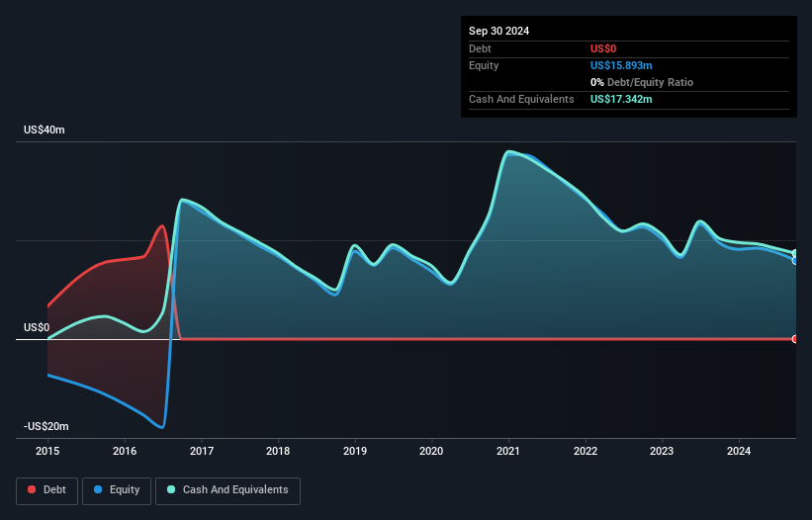
Task: Click the 2016 x-axis label
Action: pos(125,451)
